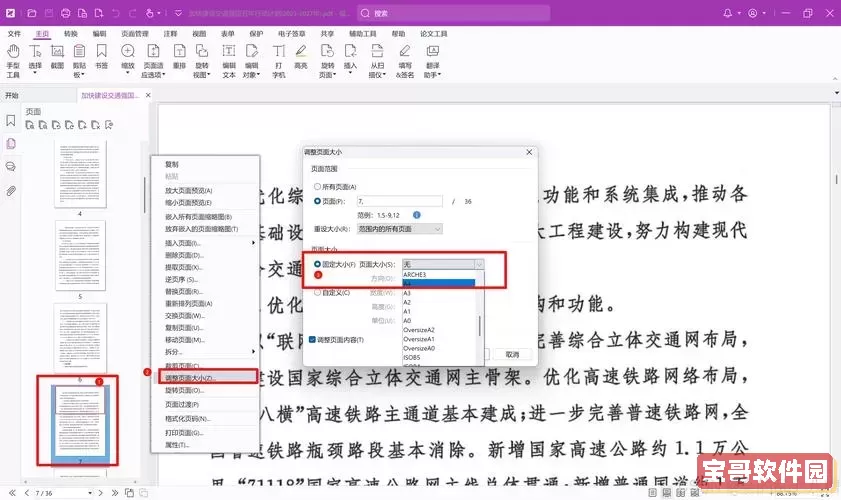
Task: Select the Edit Text (编辑文本) tool
Action: 229,52
